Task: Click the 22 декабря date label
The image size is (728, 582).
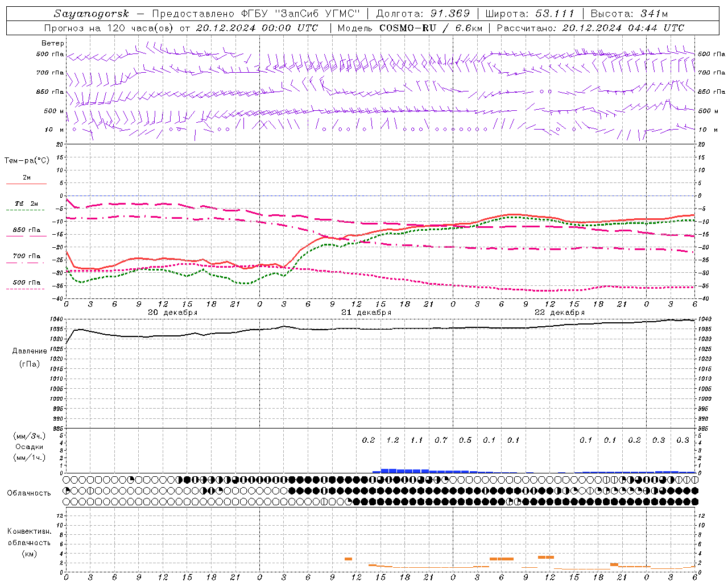Action: point(560,313)
